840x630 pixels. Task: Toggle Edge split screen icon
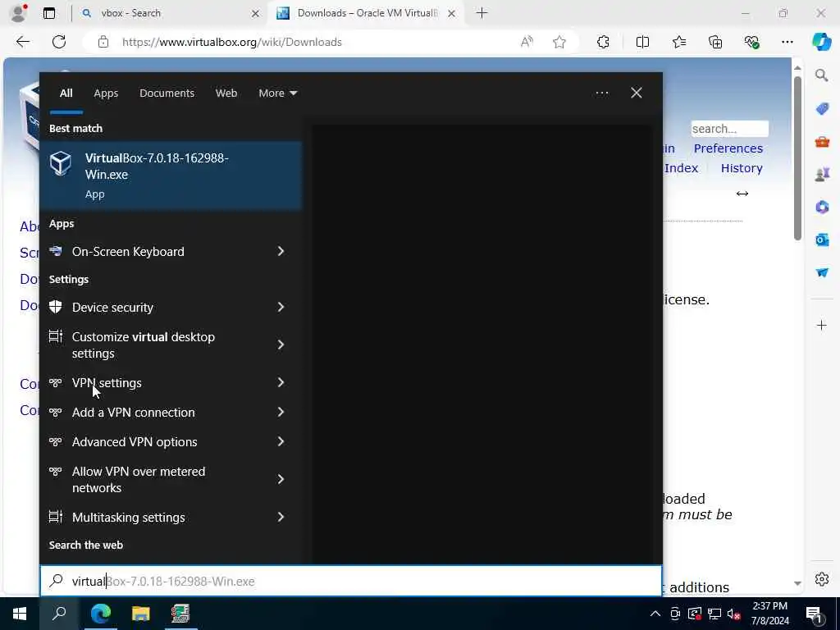(642, 42)
